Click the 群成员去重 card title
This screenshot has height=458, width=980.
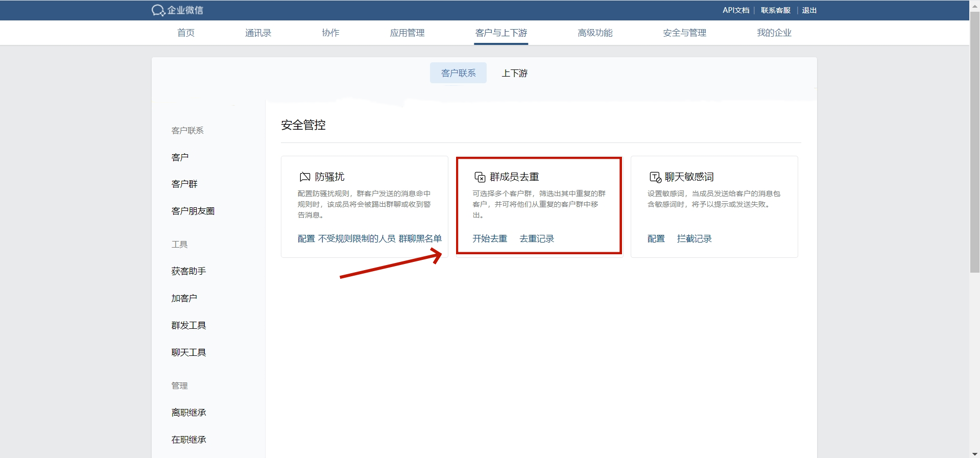click(x=514, y=177)
